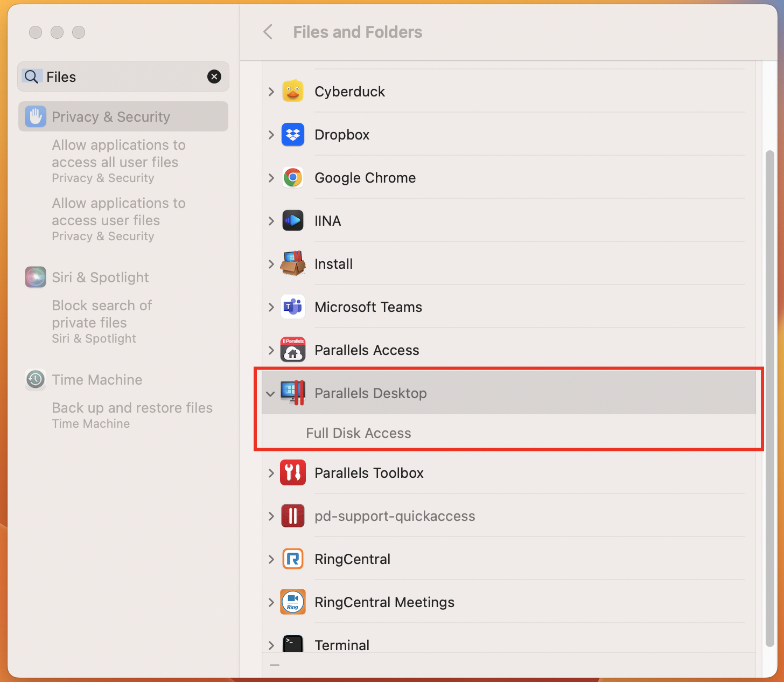This screenshot has height=682, width=784.
Task: Select the 'Microsoft Teams' name text
Action: (x=368, y=307)
